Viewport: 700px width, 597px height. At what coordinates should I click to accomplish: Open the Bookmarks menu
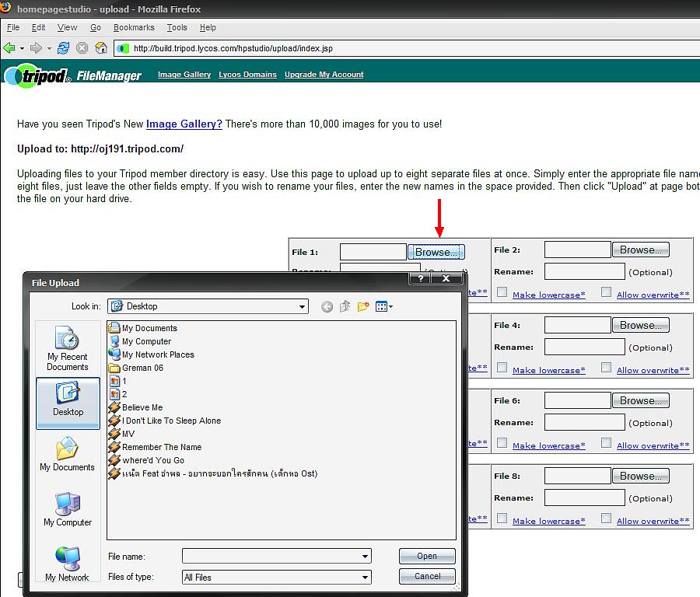(x=134, y=28)
